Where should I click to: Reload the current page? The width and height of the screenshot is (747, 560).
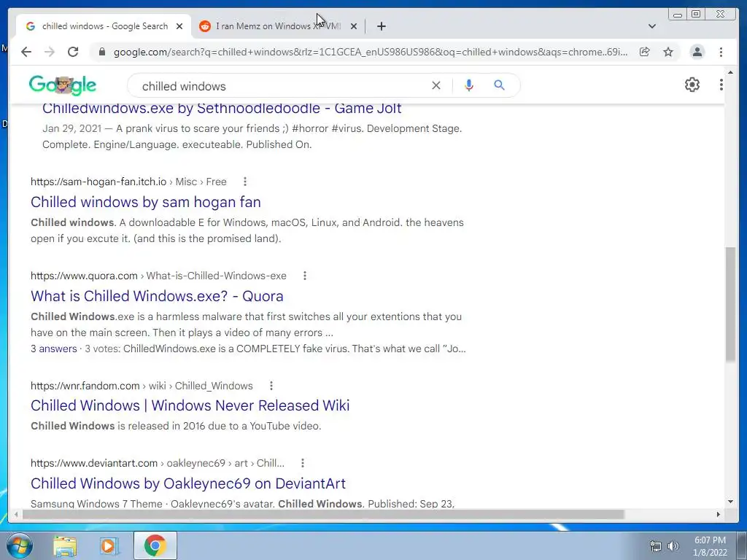[x=73, y=52]
